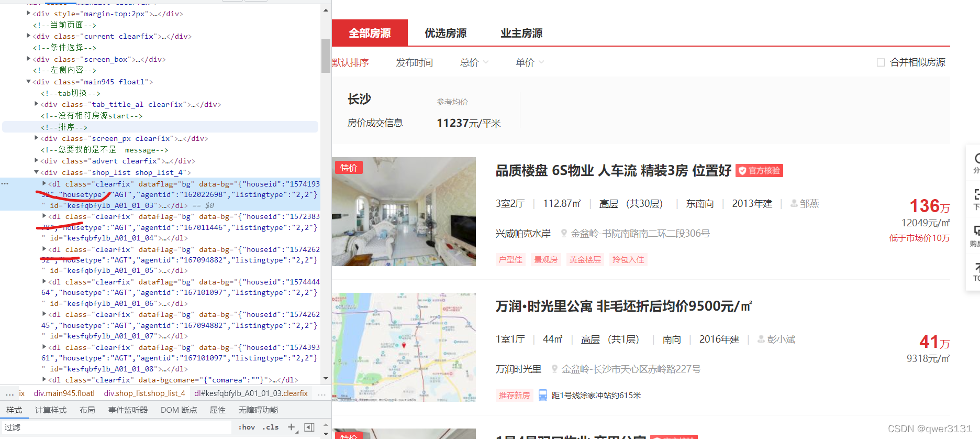This screenshot has height=439, width=980.
Task: Expand the dl node kesfqbfylb_A01_01_03
Action: click(x=44, y=184)
